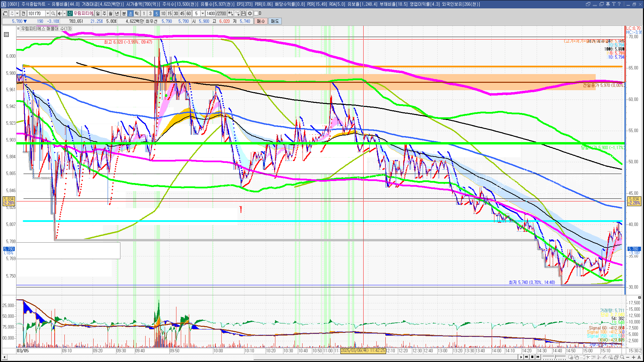Click the stop button in bottom playback bar
644x362 pixels.
[532, 357]
